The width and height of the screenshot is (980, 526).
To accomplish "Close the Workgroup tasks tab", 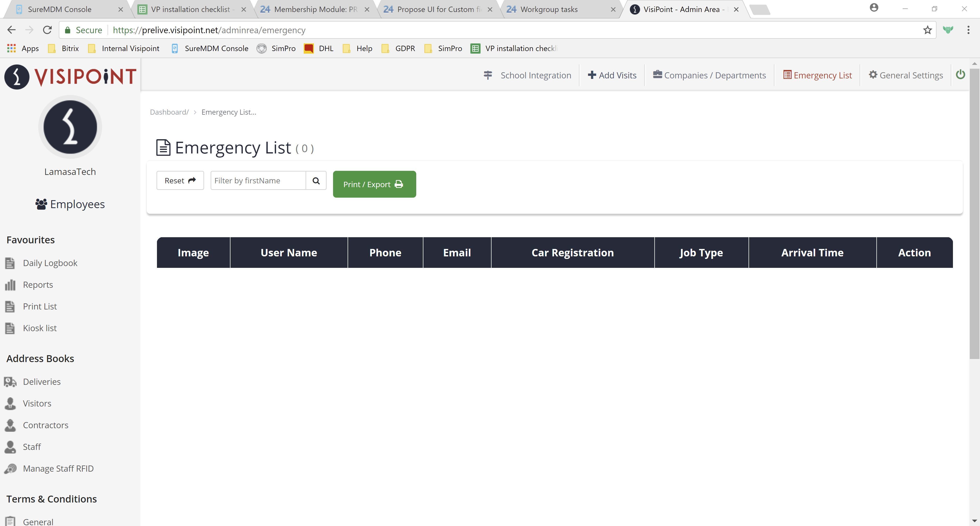I will coord(613,9).
